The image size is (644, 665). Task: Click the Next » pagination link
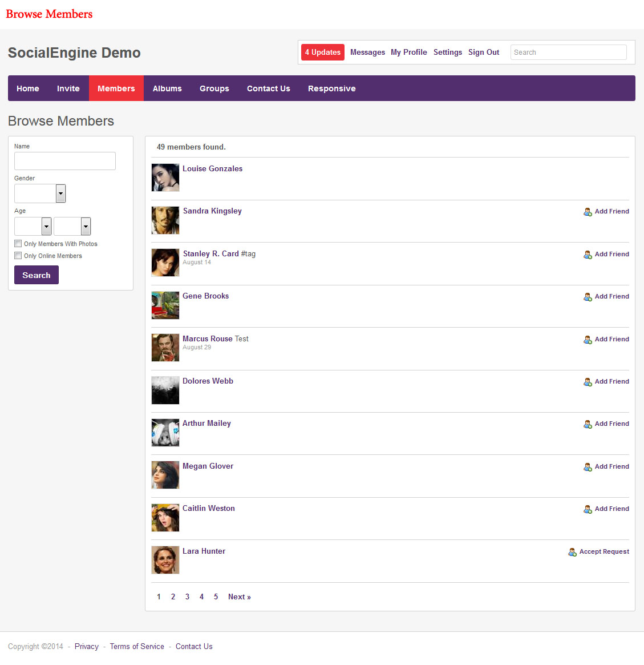(240, 597)
